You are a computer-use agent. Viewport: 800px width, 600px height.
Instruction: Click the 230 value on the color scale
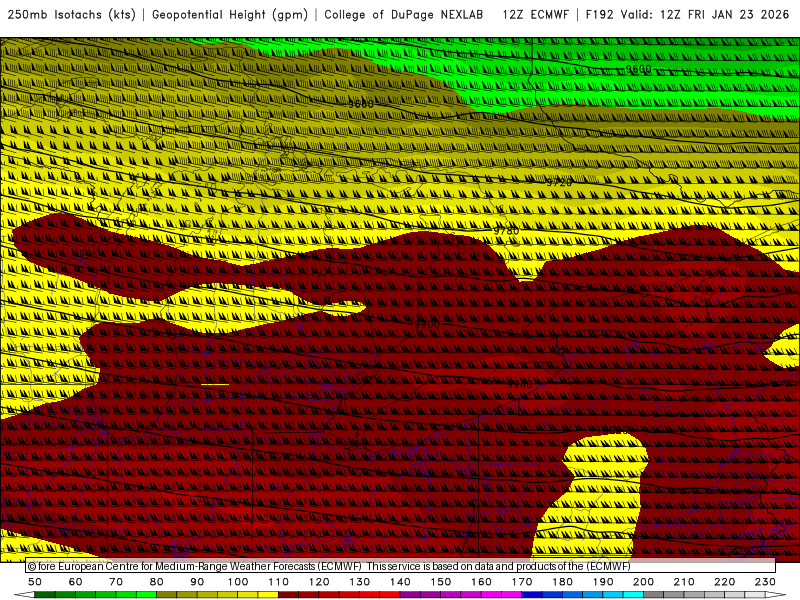click(x=765, y=582)
